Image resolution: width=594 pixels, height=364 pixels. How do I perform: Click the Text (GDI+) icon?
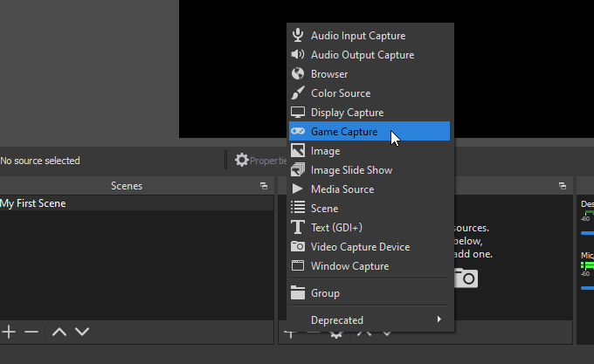pos(298,228)
